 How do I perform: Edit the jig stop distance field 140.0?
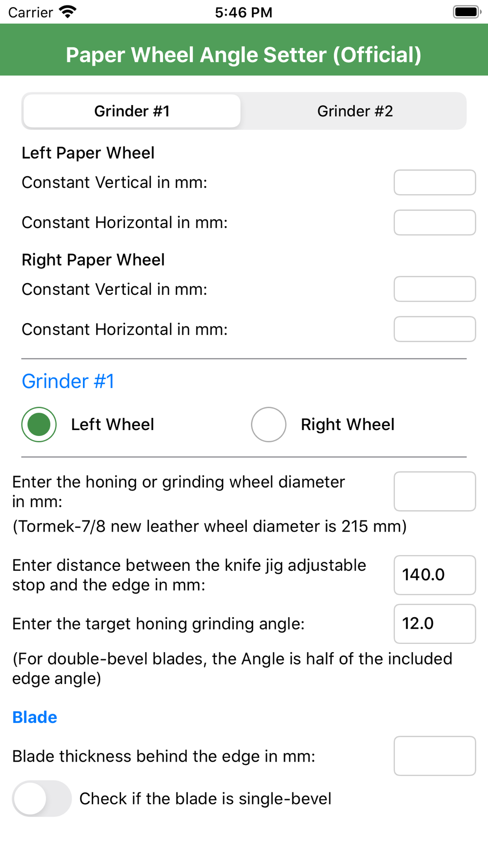pyautogui.click(x=434, y=575)
